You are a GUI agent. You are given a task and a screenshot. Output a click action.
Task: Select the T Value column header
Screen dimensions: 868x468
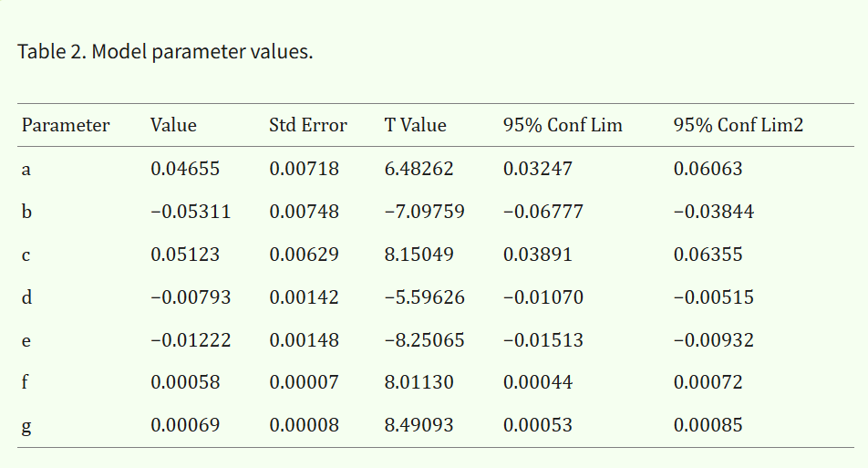click(416, 126)
